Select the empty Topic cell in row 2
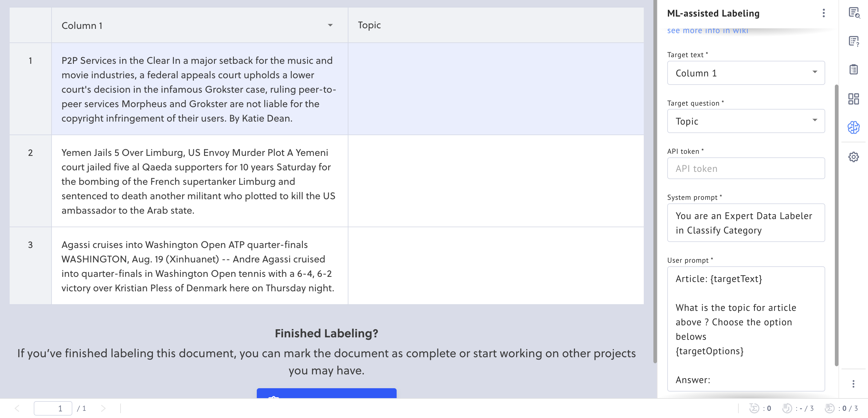This screenshot has width=868, height=418. (495, 181)
